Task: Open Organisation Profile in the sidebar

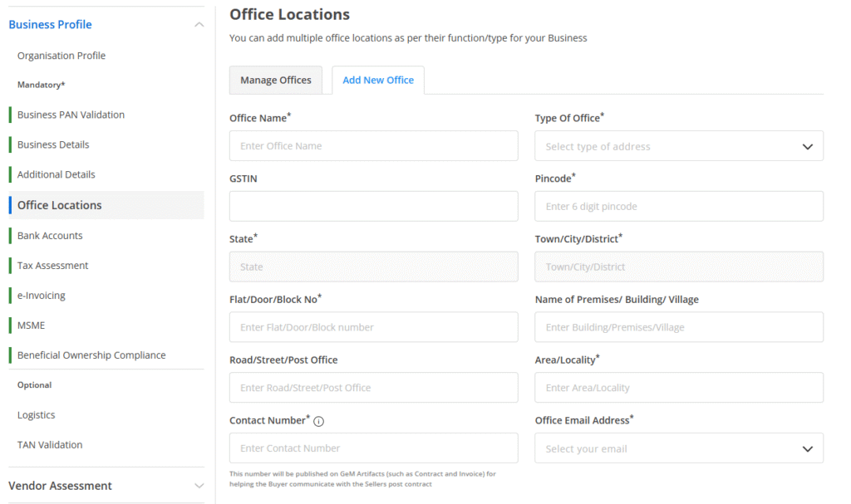Action: [61, 56]
